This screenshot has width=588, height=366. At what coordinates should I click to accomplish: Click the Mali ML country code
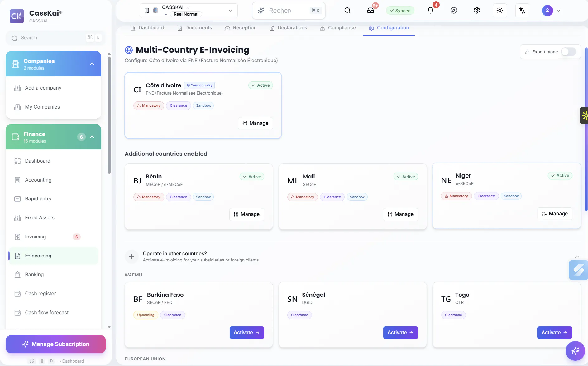293,181
